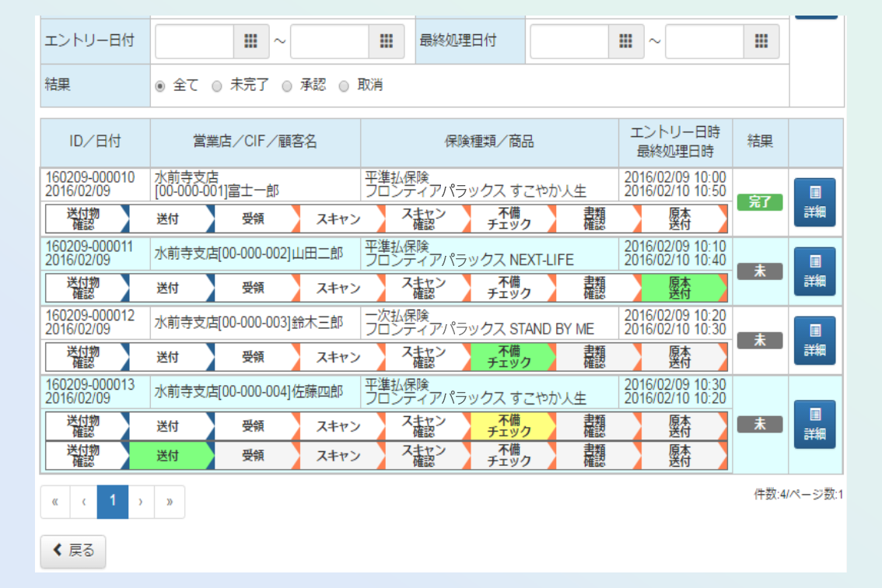Open calendar for final processing end date
This screenshot has height=588, width=882.
(x=761, y=42)
